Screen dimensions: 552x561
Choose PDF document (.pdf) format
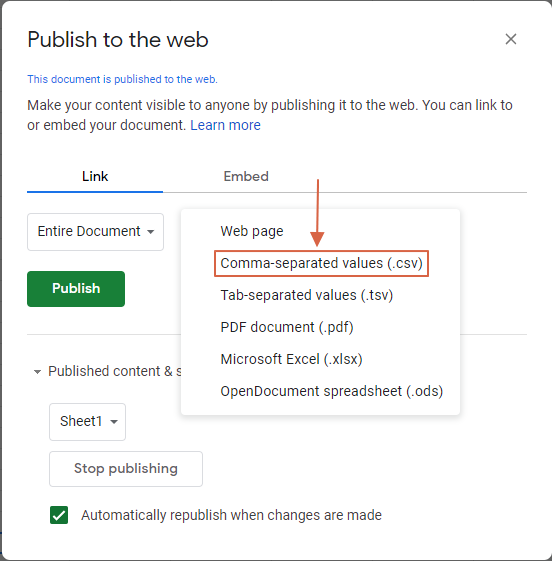pos(287,327)
